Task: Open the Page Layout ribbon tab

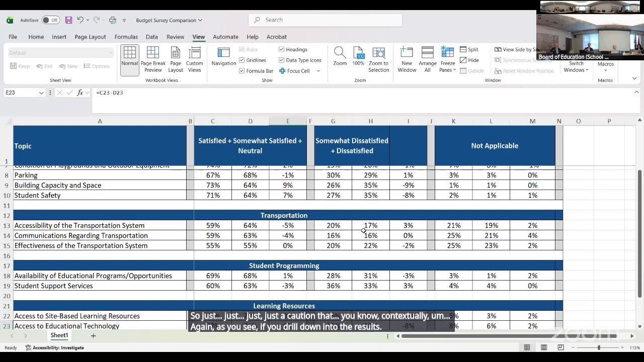Action: (90, 37)
